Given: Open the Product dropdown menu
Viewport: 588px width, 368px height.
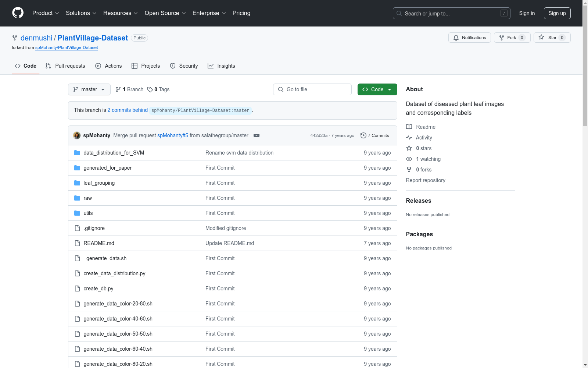Looking at the screenshot, I should [46, 13].
